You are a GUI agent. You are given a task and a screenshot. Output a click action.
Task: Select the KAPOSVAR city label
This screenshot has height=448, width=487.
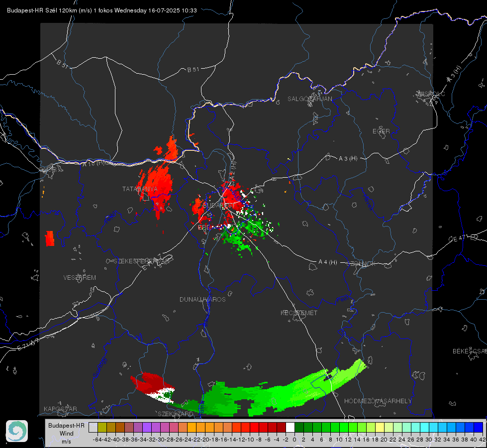(60, 409)
